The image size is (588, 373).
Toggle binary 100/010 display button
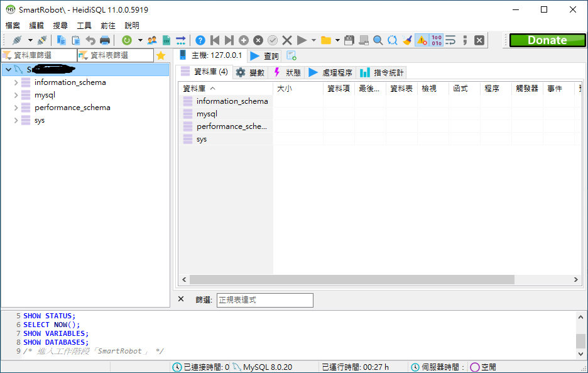pyautogui.click(x=437, y=40)
